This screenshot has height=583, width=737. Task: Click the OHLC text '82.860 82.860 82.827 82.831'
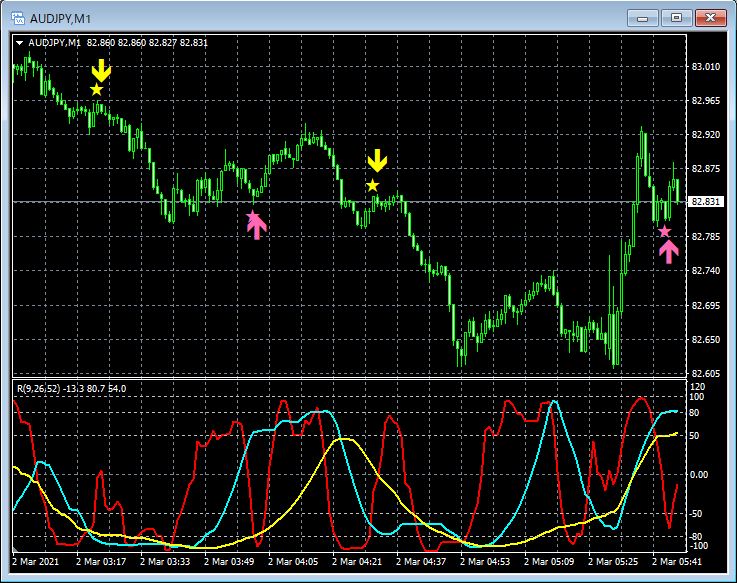point(147,43)
